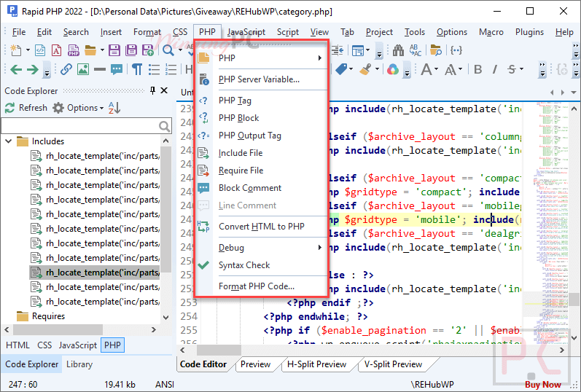Create a new document with the New file icon
The width and height of the screenshot is (581, 392).
(x=15, y=50)
